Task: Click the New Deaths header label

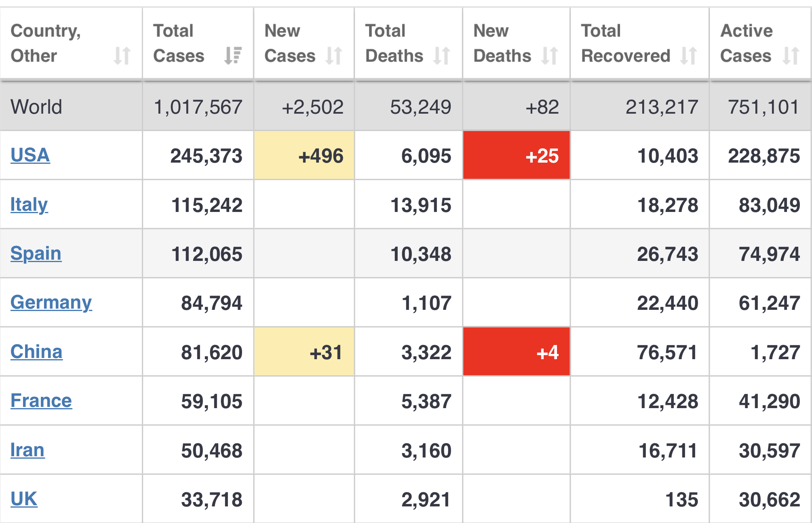Action: (x=502, y=43)
